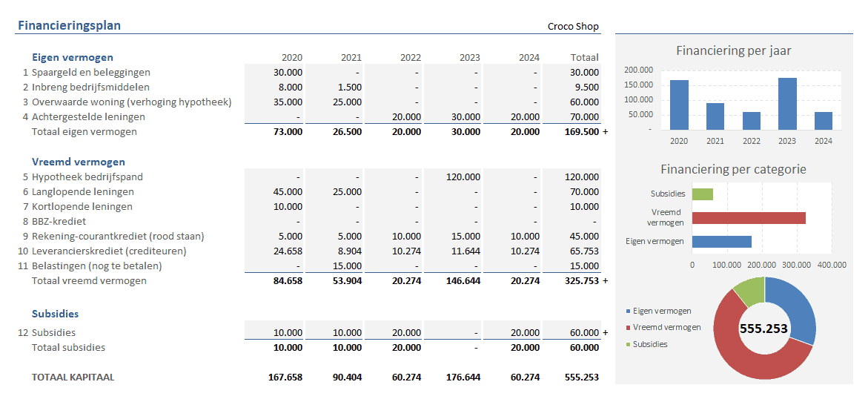Click the Totaal column header

click(x=584, y=57)
